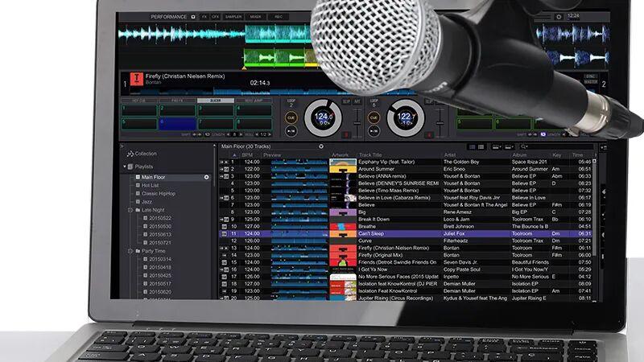Open the first deck layout dropdown near search
Viewport: 644px width, 362px height.
click(496, 146)
